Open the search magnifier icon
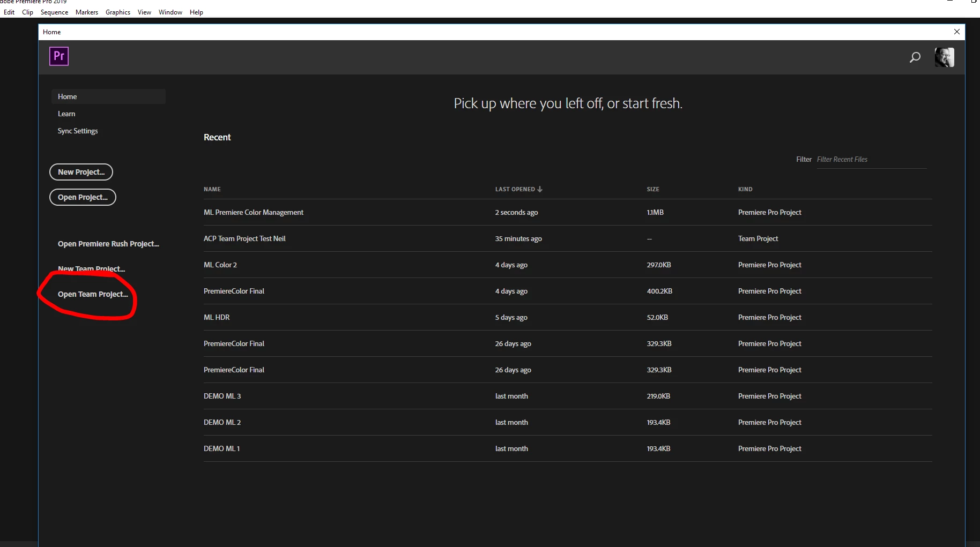Image resolution: width=980 pixels, height=547 pixels. [915, 57]
